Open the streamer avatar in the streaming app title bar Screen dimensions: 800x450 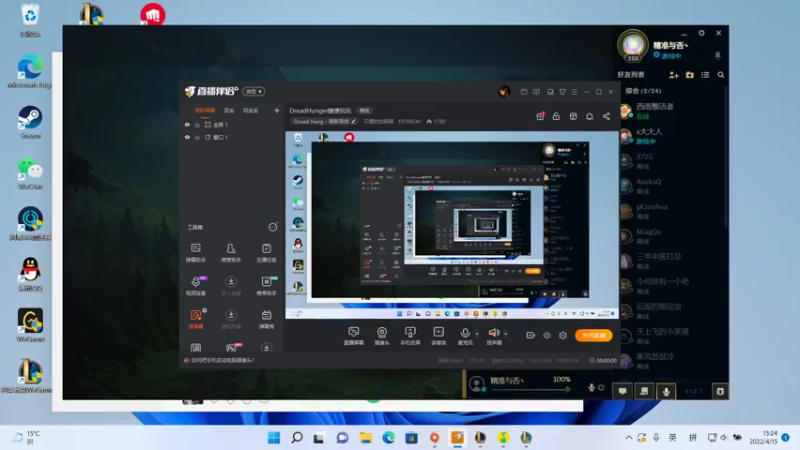(x=504, y=92)
